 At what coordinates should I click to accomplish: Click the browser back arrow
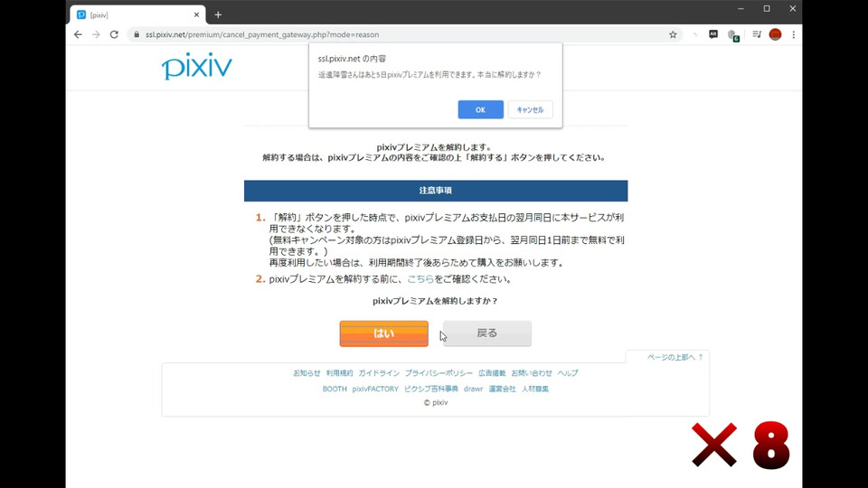pyautogui.click(x=78, y=34)
